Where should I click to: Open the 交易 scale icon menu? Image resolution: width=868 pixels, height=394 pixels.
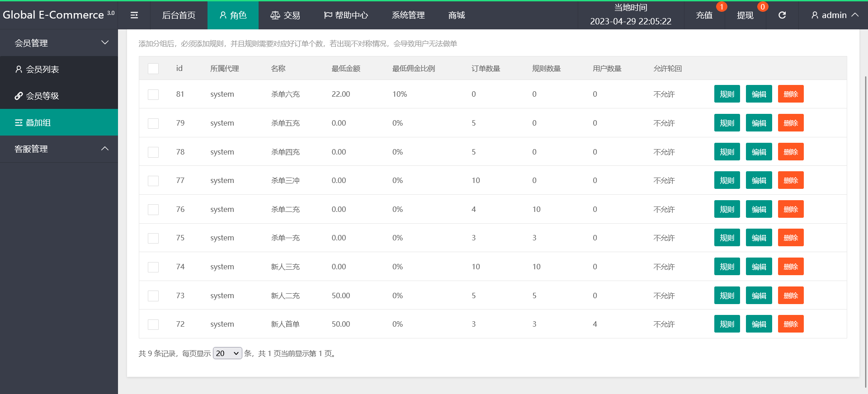tap(285, 15)
